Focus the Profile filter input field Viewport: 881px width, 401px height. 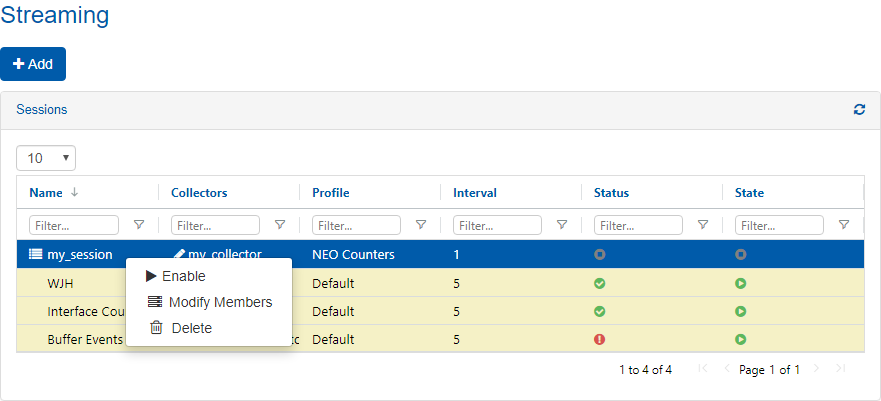(x=356, y=225)
